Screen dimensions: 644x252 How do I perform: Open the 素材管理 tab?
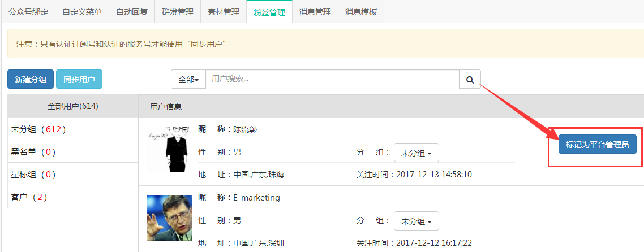point(224,12)
